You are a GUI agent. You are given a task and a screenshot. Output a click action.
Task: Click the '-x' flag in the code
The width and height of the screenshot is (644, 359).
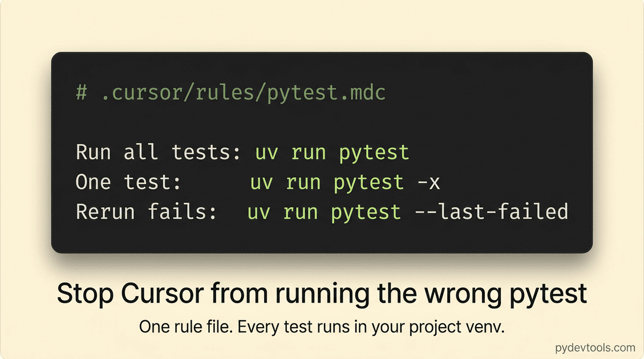tap(428, 182)
